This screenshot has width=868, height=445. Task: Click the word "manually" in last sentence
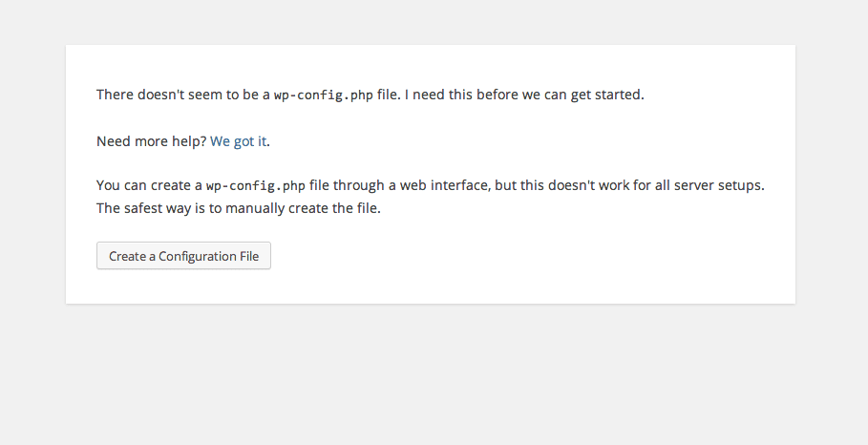pyautogui.click(x=261, y=208)
